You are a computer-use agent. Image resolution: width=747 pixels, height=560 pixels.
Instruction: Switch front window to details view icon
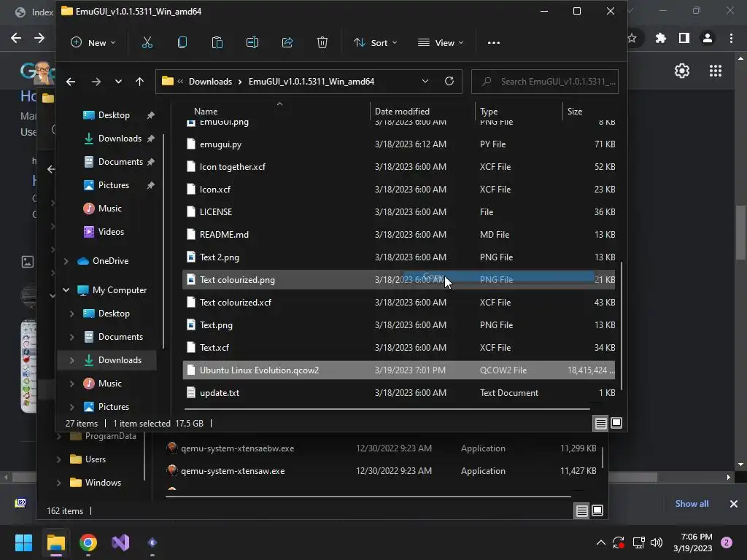pos(601,423)
